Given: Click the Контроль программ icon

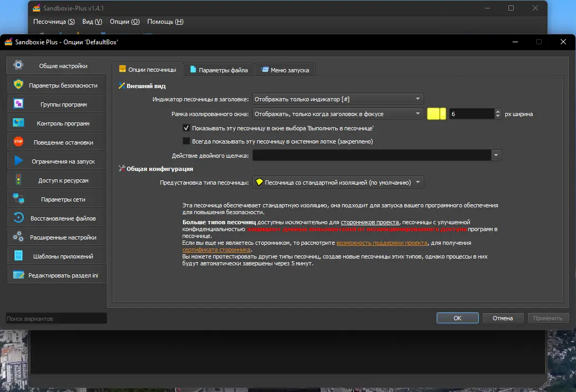Looking at the screenshot, I should pyautogui.click(x=18, y=123).
